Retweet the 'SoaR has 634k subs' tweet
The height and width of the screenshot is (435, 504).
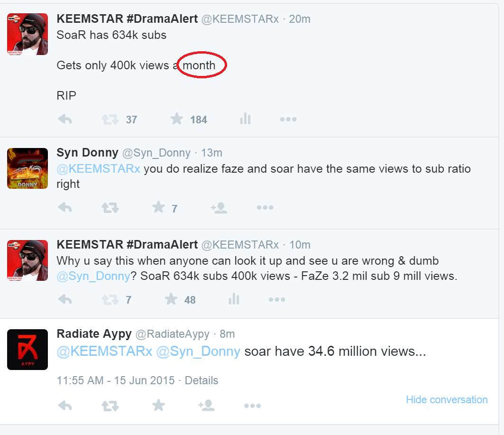click(110, 120)
